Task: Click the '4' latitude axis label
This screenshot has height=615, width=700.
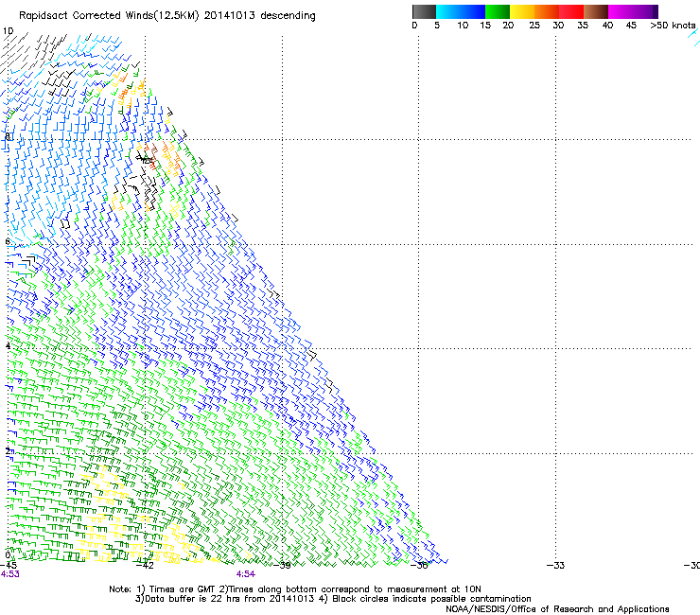Action: (8, 345)
